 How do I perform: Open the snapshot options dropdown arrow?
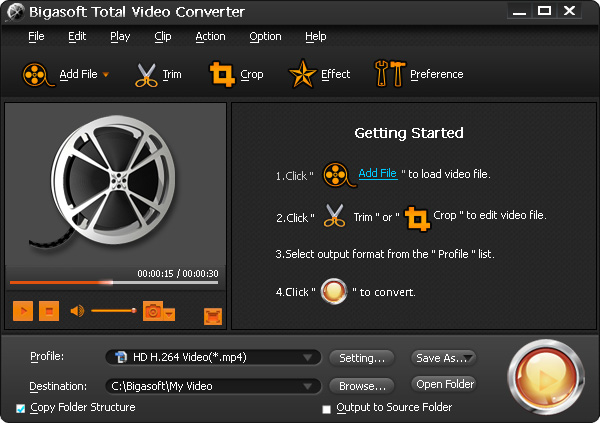[169, 314]
